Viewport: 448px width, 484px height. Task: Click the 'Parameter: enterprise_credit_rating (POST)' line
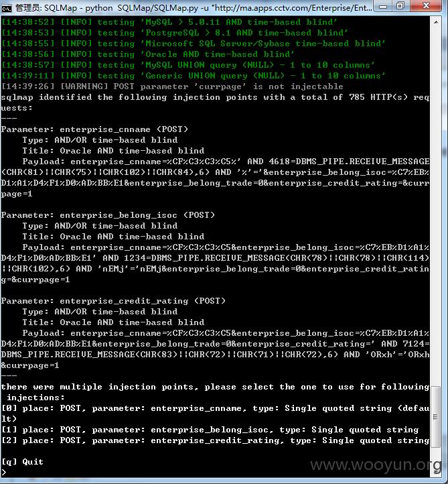[113, 301]
